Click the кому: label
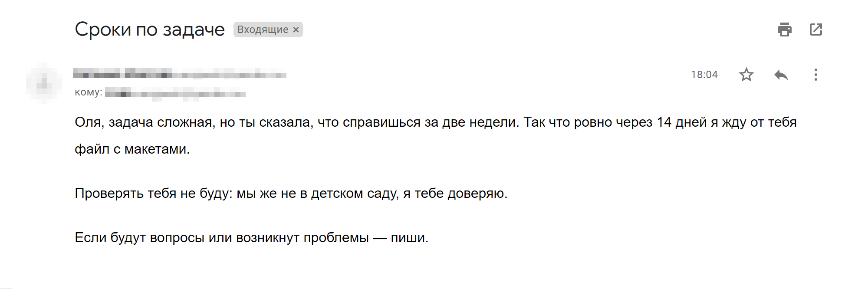 (x=89, y=92)
